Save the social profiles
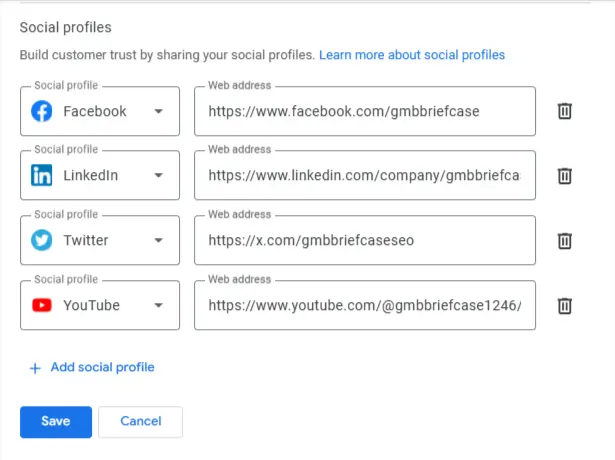 coord(56,422)
